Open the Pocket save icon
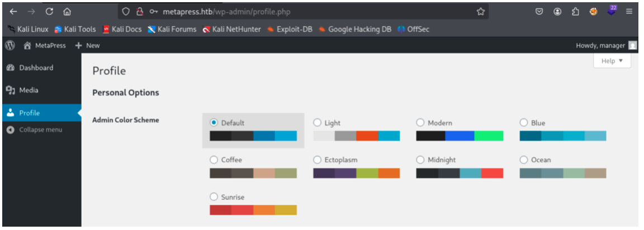This screenshot has height=230, width=644. click(539, 12)
